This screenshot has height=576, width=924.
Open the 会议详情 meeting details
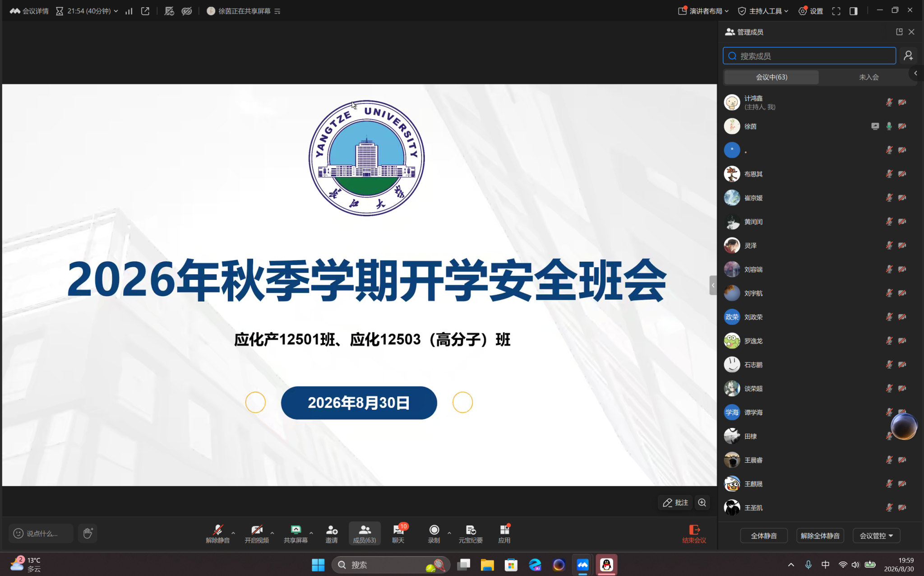pos(29,11)
